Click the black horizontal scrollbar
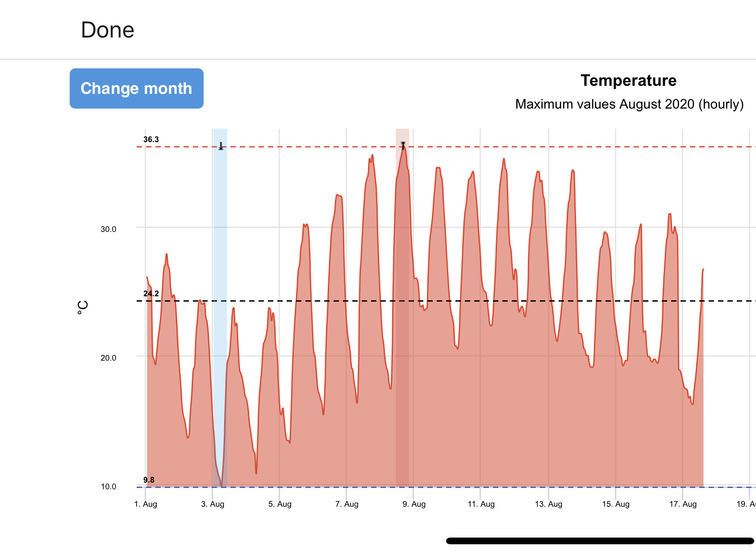The width and height of the screenshot is (756, 555). [x=600, y=541]
